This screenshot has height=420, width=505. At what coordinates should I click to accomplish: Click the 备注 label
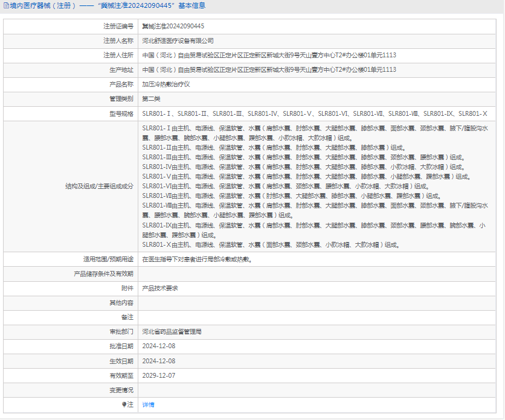pyautogui.click(x=127, y=317)
